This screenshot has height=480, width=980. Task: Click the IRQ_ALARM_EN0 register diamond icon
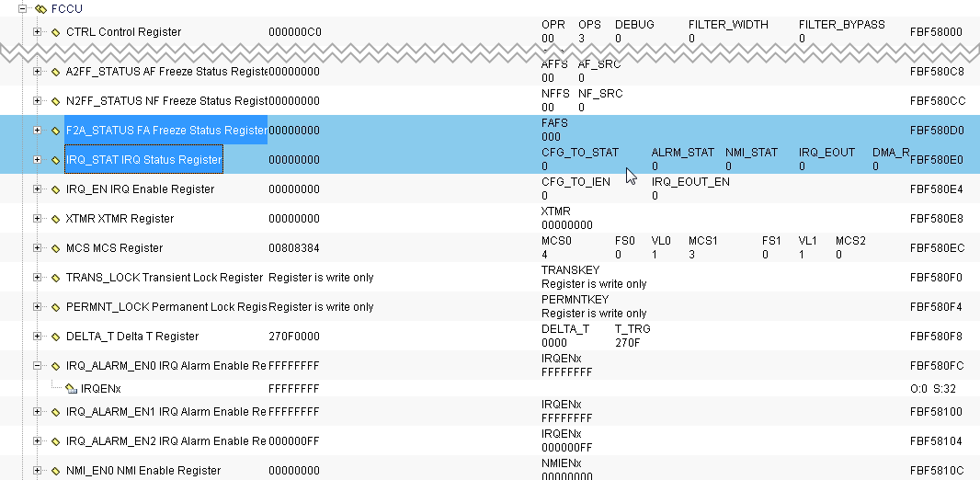click(56, 366)
